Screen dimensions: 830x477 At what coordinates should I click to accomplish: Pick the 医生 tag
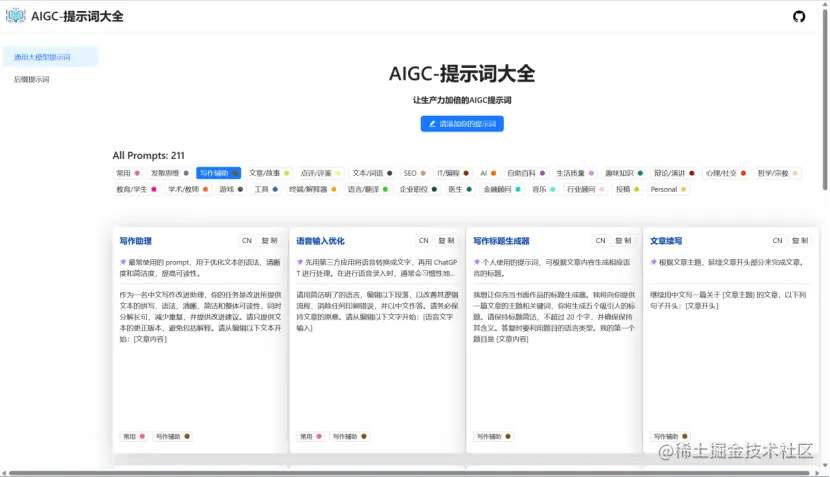pyautogui.click(x=459, y=189)
